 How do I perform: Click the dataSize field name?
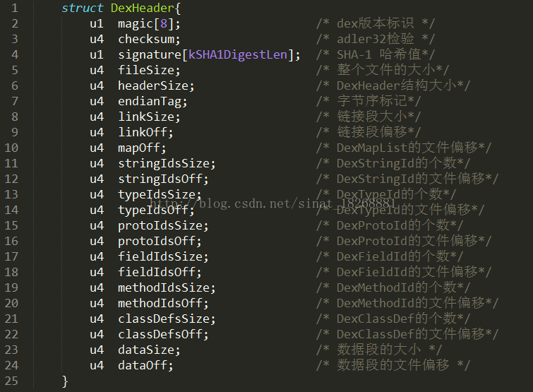(x=146, y=350)
